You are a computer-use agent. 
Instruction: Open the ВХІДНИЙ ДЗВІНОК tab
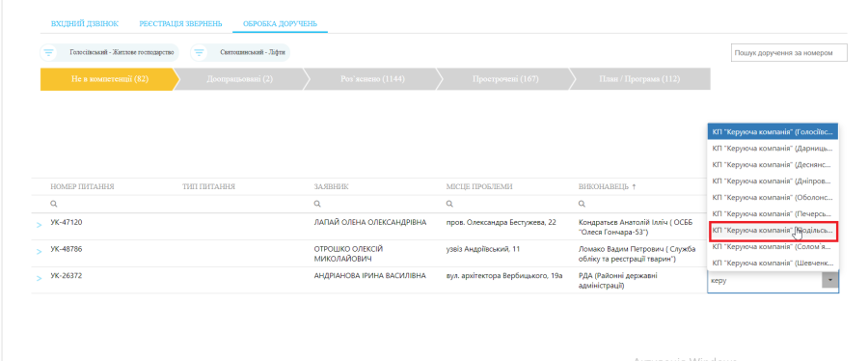[x=85, y=24]
